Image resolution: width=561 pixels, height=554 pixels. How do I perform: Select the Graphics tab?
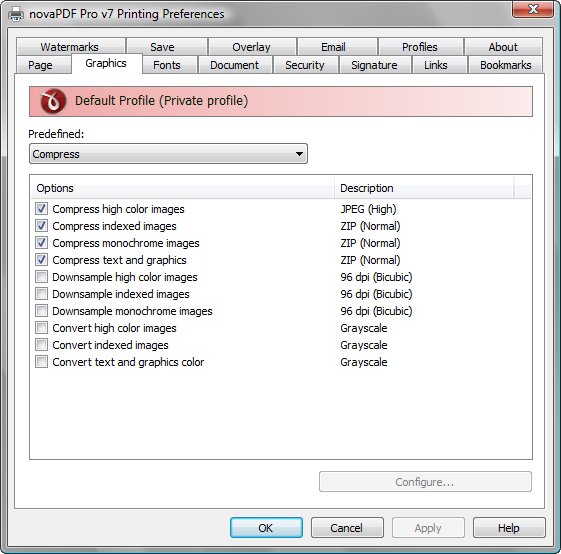point(107,63)
